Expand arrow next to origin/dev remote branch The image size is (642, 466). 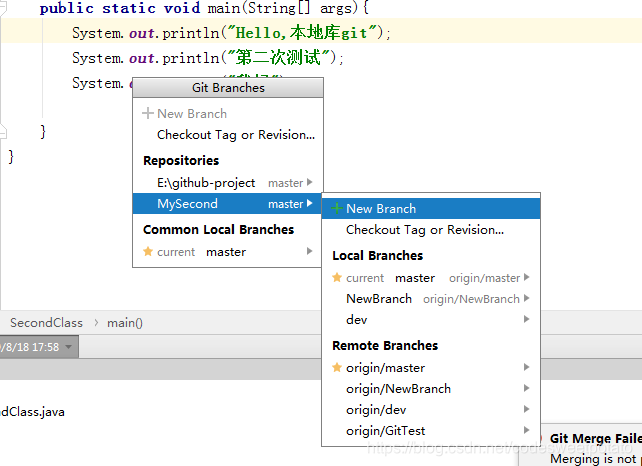527,409
